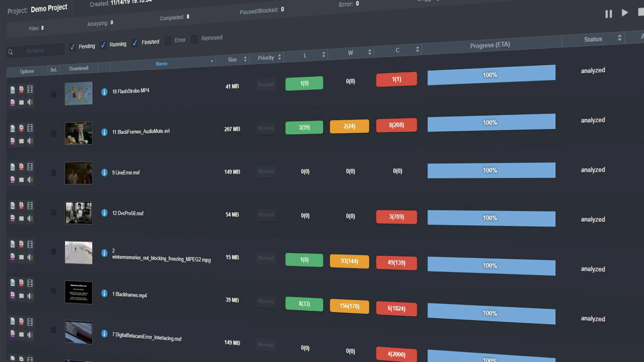Screen dimensions: 644x362
Task: Open info icon for 7 DigitalBetacamError_Interlacing.mxf
Action: [104, 334]
